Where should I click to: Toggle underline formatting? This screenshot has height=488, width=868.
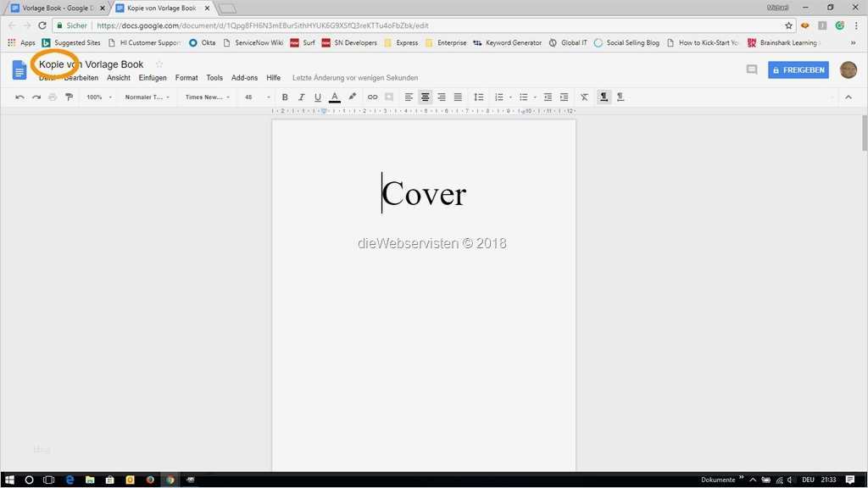318,97
